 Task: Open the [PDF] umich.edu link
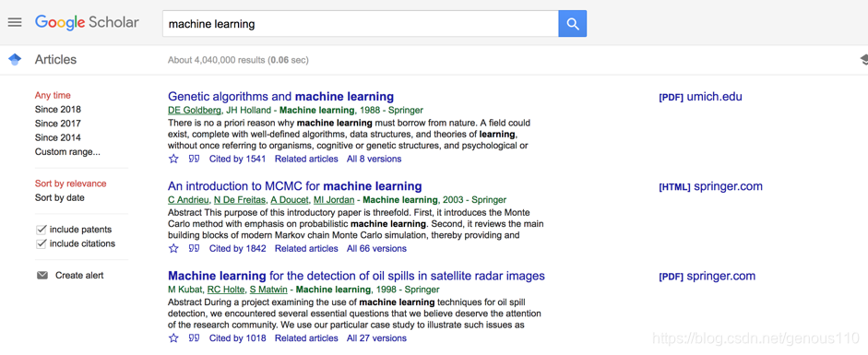tap(700, 97)
